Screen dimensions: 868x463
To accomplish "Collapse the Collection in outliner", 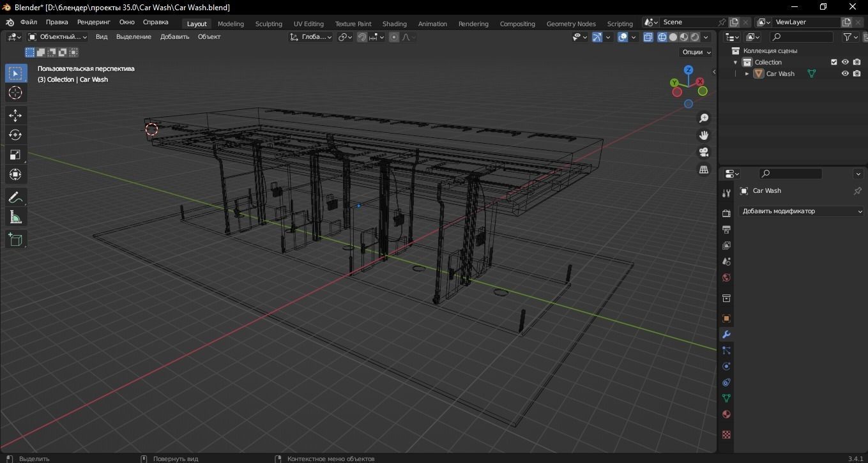I will point(736,63).
